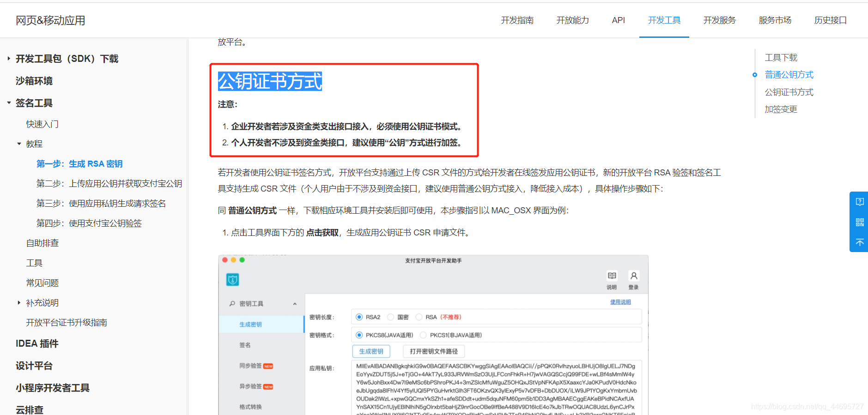This screenshot has height=415, width=868.
Task: Expand the 补充说明 item
Action: (x=19, y=302)
